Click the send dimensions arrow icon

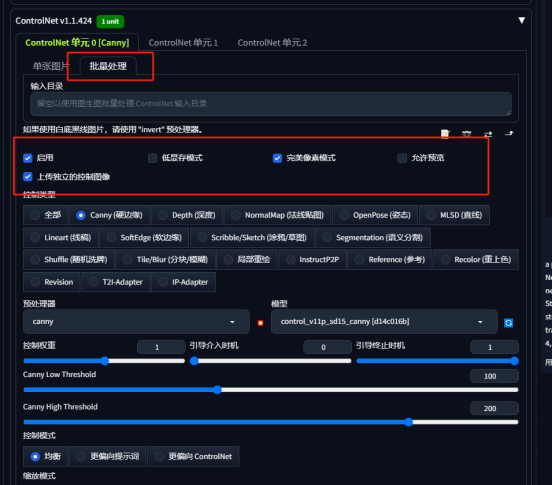[x=509, y=133]
